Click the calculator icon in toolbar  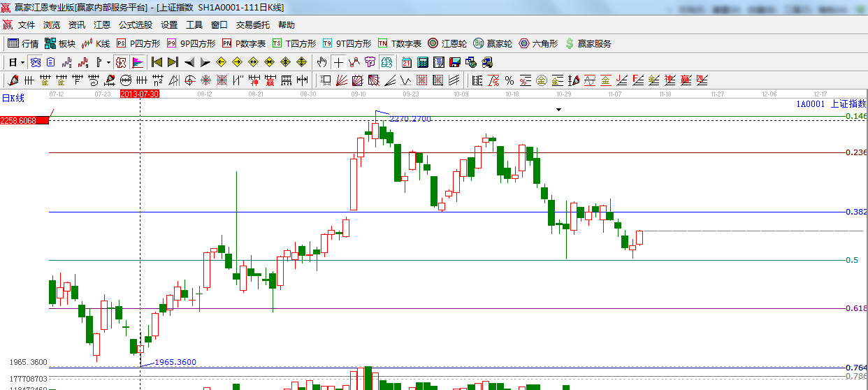422,62
